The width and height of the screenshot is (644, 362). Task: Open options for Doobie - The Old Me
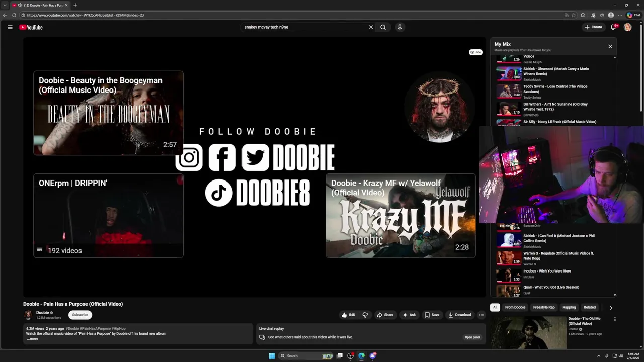[615, 319]
